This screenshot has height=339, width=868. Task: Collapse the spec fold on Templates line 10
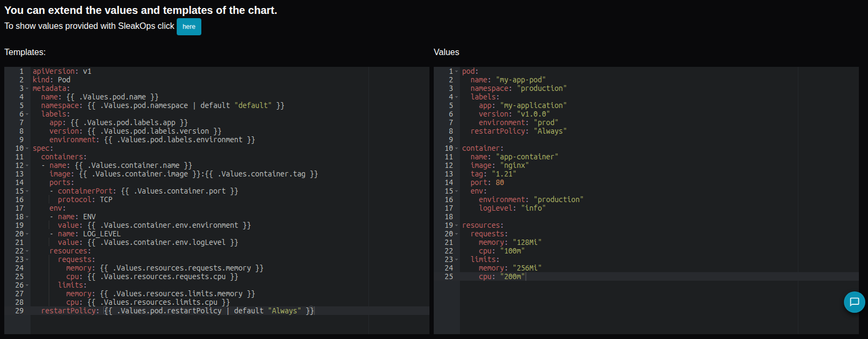pyautogui.click(x=27, y=148)
